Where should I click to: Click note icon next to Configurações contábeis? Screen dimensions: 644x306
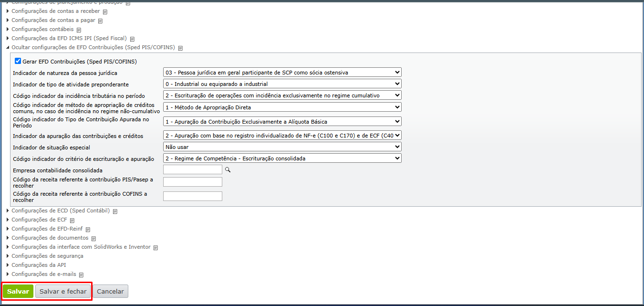click(x=79, y=30)
